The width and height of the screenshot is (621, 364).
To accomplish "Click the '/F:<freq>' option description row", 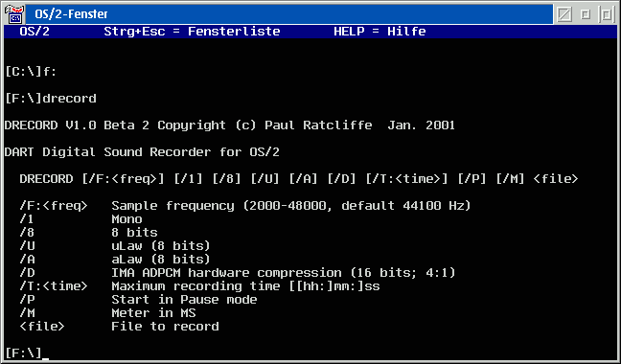I will pos(244,206).
